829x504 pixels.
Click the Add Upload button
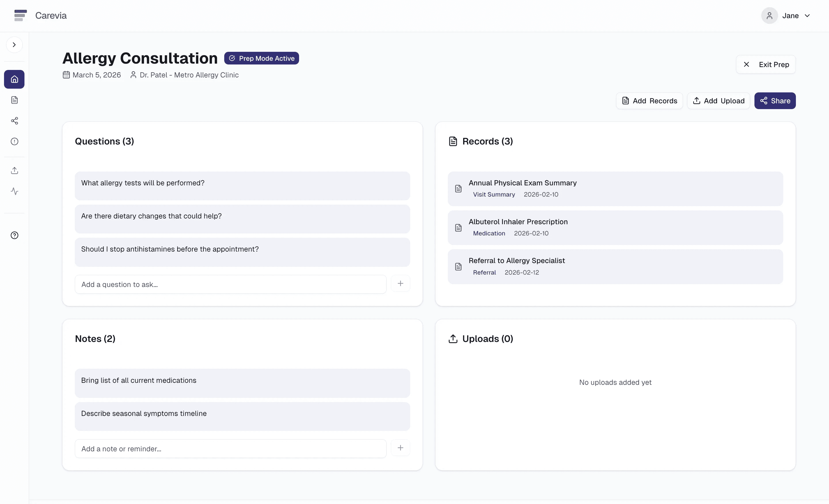[x=718, y=100]
